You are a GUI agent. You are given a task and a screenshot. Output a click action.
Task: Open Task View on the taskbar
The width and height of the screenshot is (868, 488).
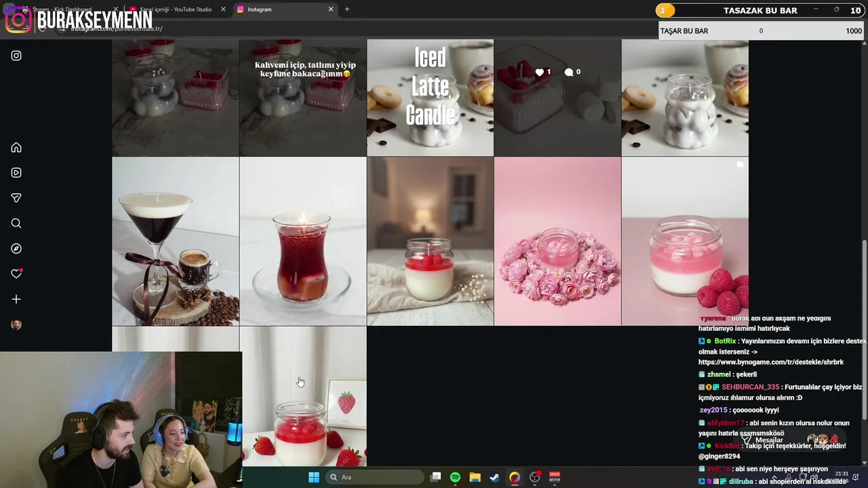(x=435, y=477)
